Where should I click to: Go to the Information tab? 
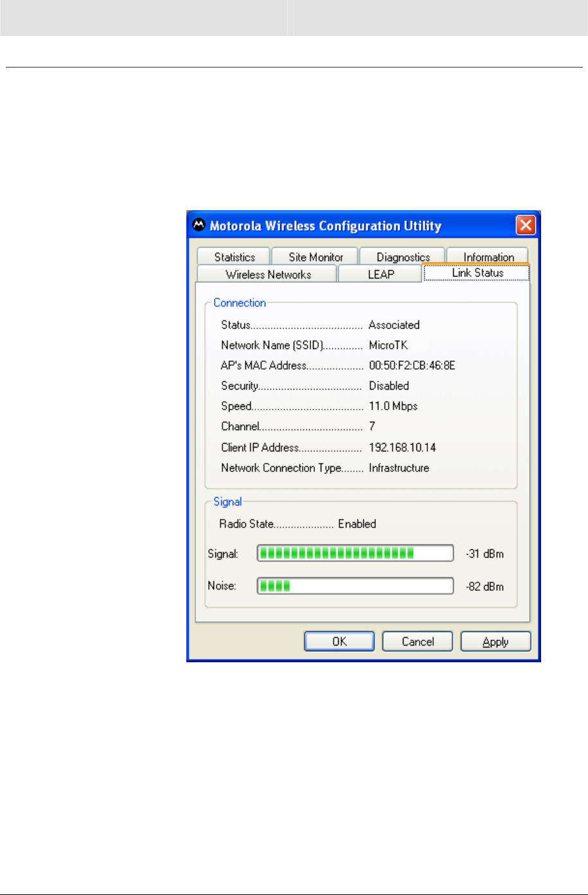488,257
